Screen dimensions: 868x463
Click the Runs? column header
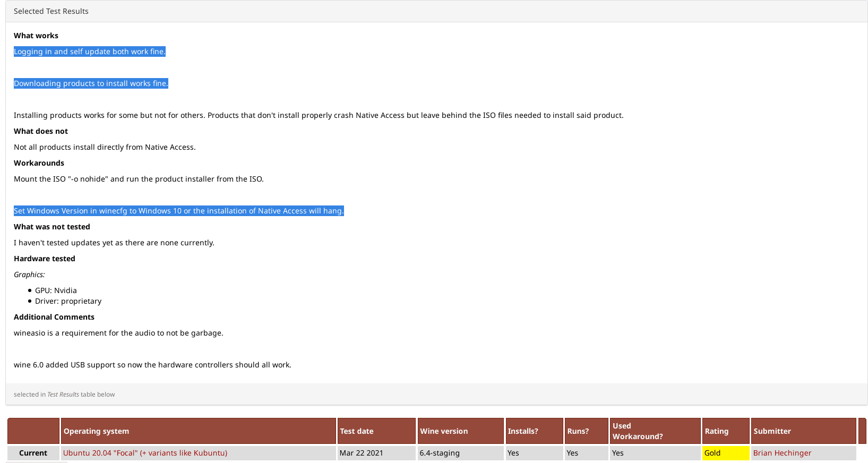578,431
